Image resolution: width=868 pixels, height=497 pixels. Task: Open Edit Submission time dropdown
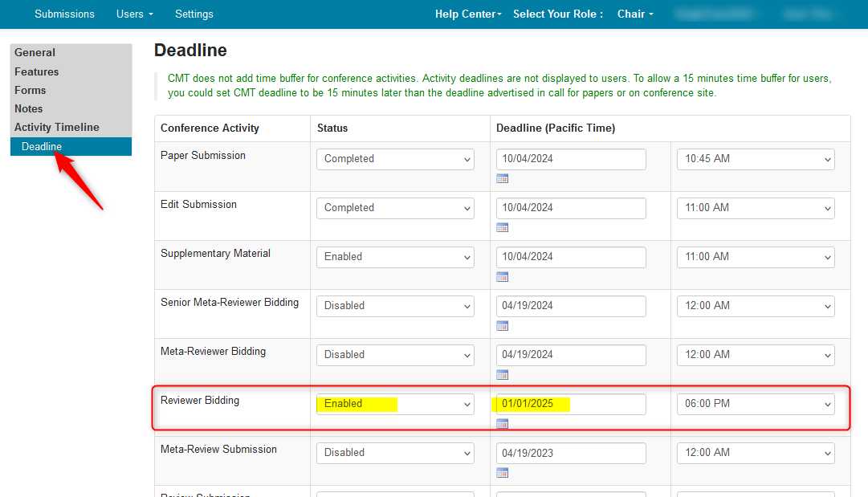click(x=756, y=208)
